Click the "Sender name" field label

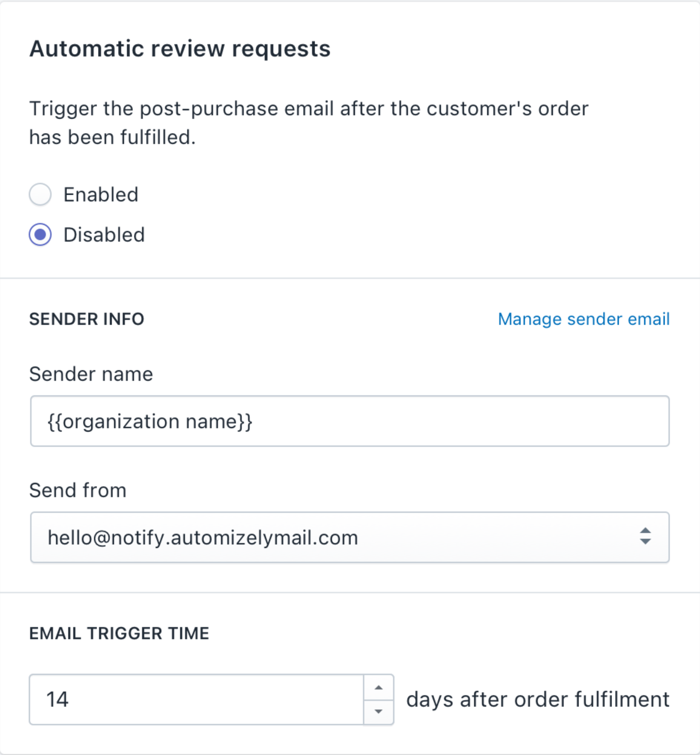91,374
